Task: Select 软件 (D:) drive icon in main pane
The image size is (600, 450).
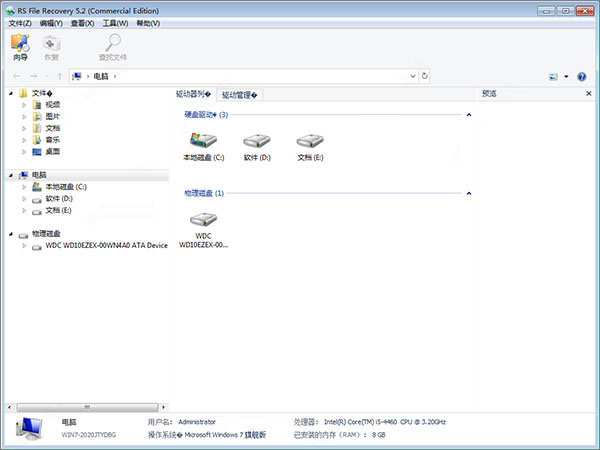Action: 257,147
